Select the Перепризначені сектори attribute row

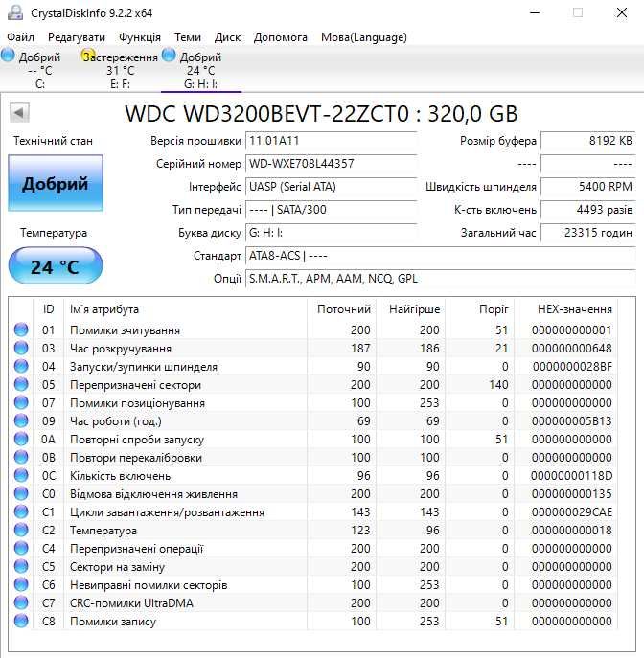[x=313, y=384]
